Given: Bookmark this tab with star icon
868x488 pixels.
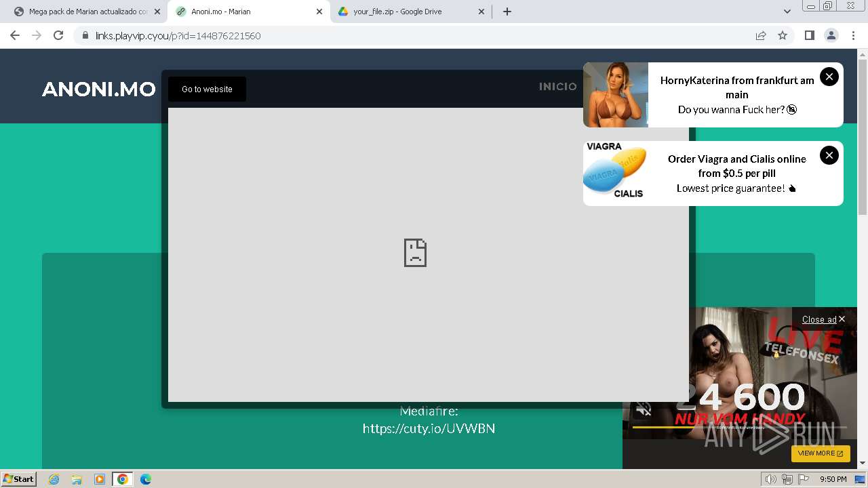Looking at the screenshot, I should click(x=783, y=35).
